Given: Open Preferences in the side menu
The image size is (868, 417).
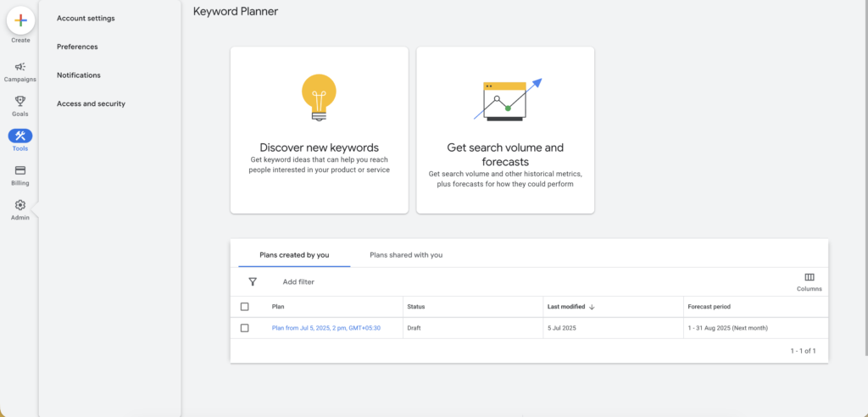Looking at the screenshot, I should point(77,47).
